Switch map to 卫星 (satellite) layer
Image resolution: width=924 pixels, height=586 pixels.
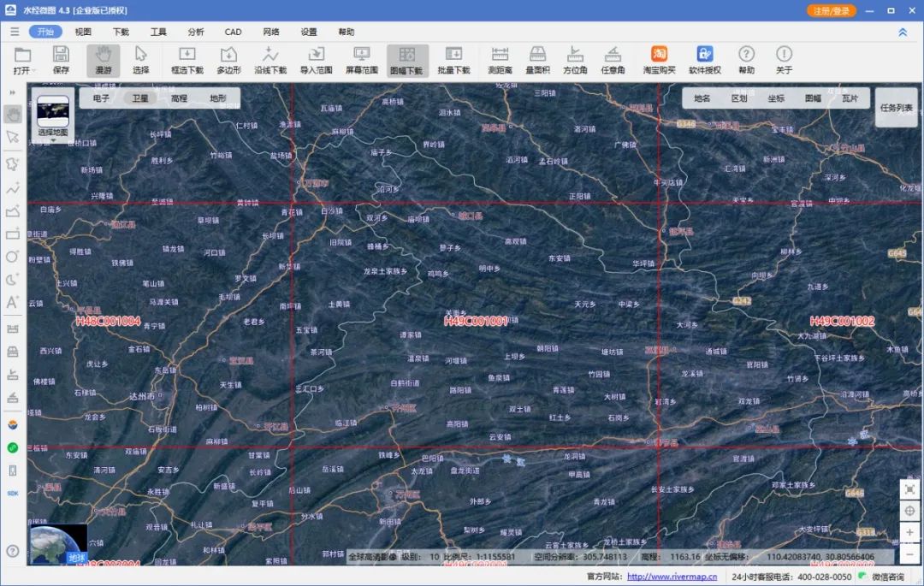point(139,98)
